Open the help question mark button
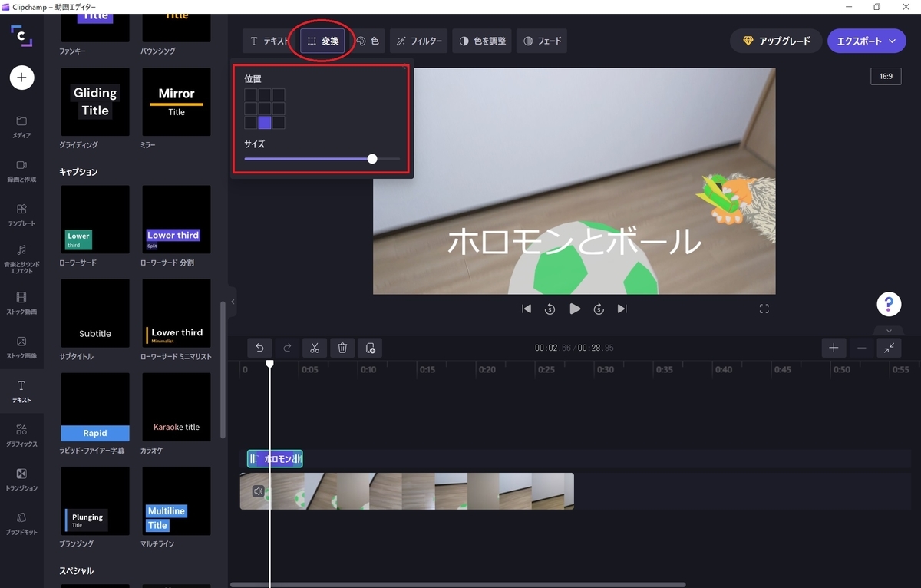 [889, 304]
